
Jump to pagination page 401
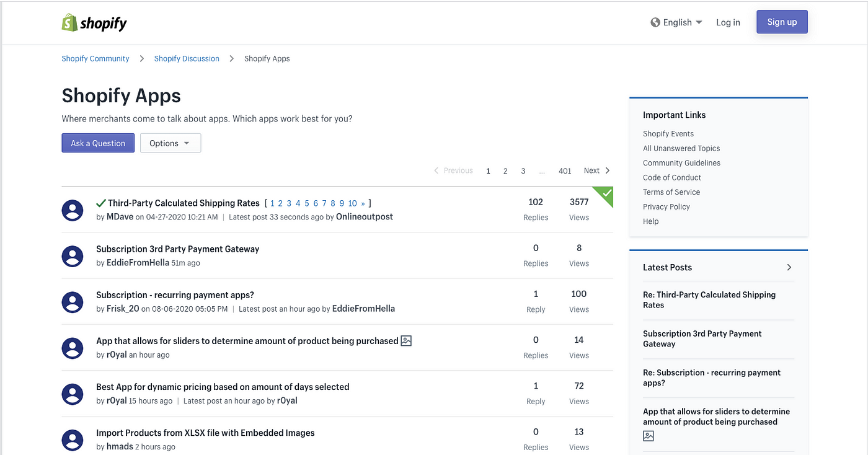pos(565,171)
